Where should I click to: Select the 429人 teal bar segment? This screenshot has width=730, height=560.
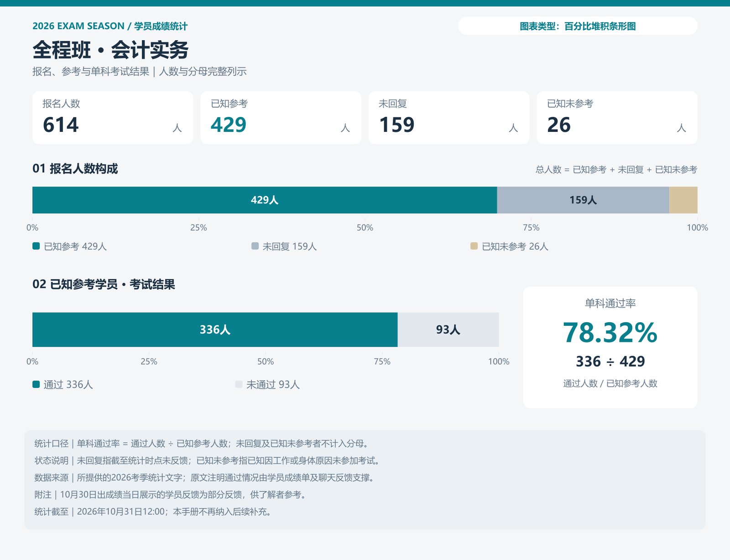coord(265,200)
